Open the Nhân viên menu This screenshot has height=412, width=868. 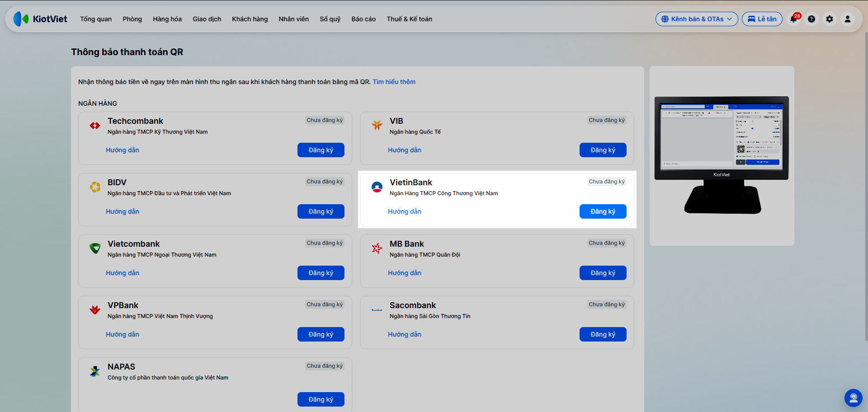[x=294, y=19]
